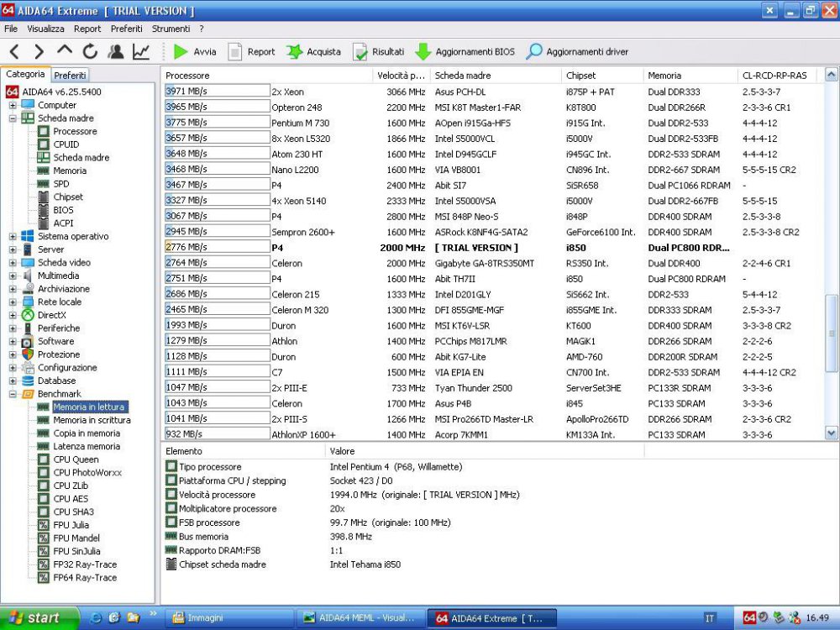Image resolution: width=840 pixels, height=630 pixels.
Task: Expand the Sistema operativo tree node
Action: pyautogui.click(x=13, y=237)
